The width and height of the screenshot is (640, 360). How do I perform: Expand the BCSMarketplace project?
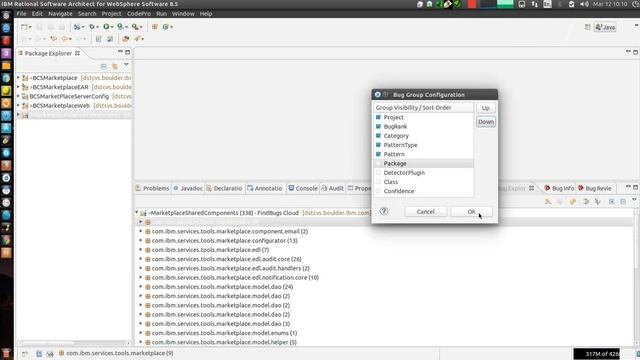click(18, 78)
